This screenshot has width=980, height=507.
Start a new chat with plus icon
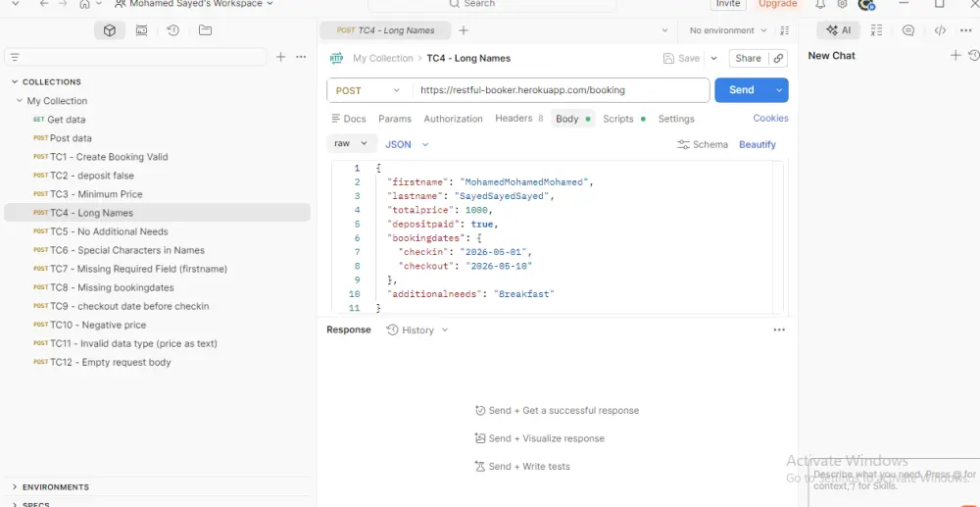point(955,55)
